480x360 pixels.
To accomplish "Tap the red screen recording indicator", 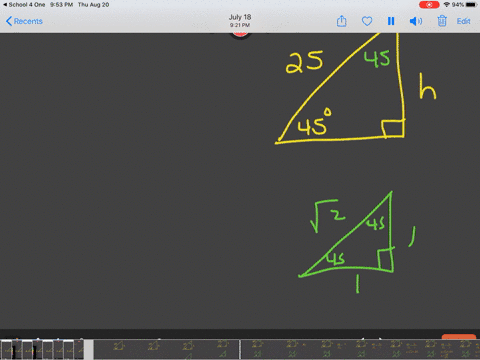I will tap(429, 5).
